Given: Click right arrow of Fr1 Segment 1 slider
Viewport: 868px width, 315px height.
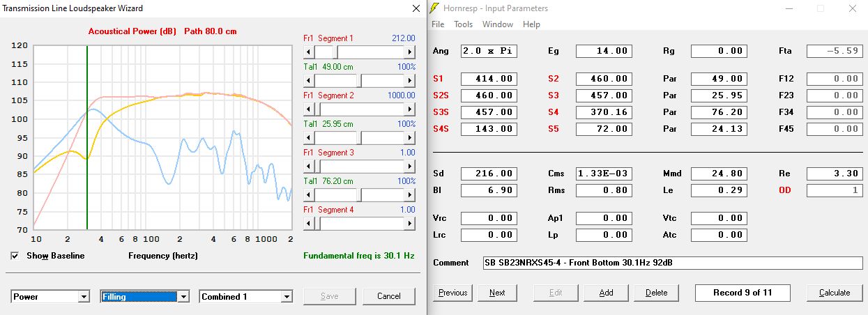Looking at the screenshot, I should [410, 52].
